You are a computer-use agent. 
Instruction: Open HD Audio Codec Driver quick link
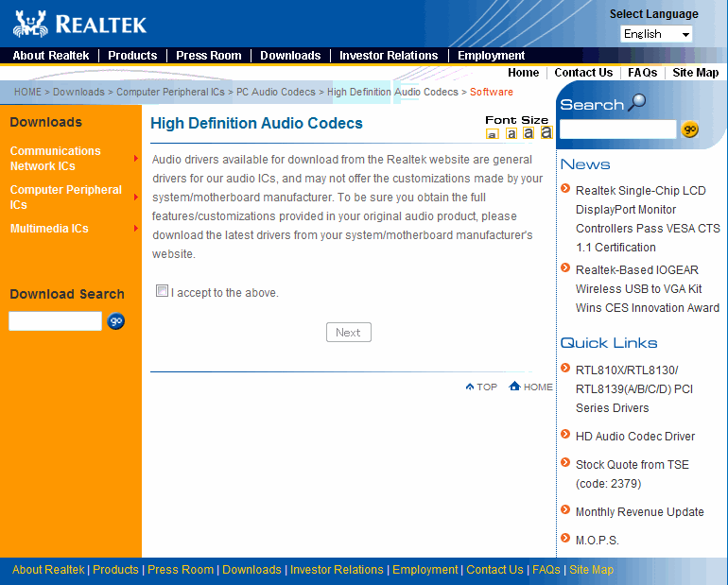635,436
